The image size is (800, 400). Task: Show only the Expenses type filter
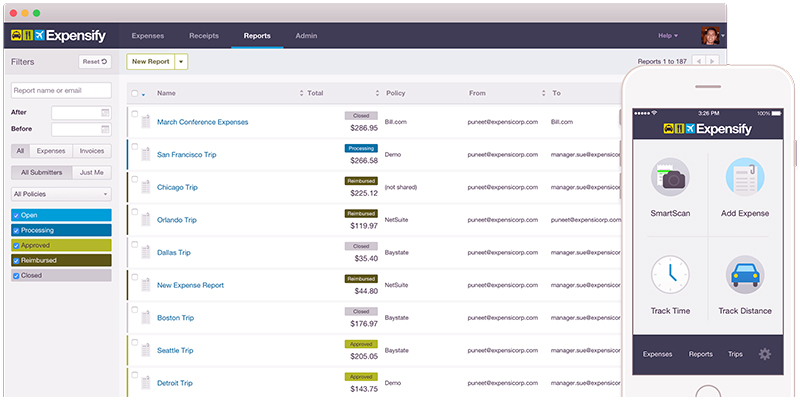51,151
